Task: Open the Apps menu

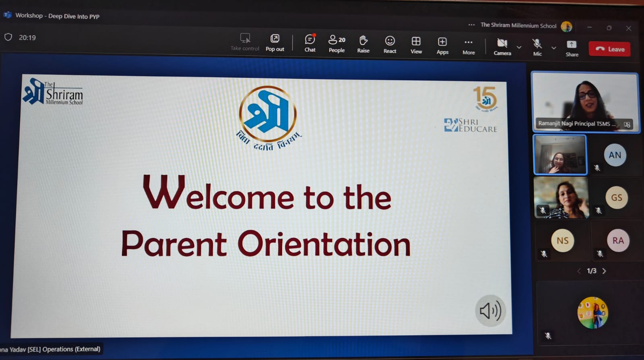Action: pyautogui.click(x=442, y=45)
